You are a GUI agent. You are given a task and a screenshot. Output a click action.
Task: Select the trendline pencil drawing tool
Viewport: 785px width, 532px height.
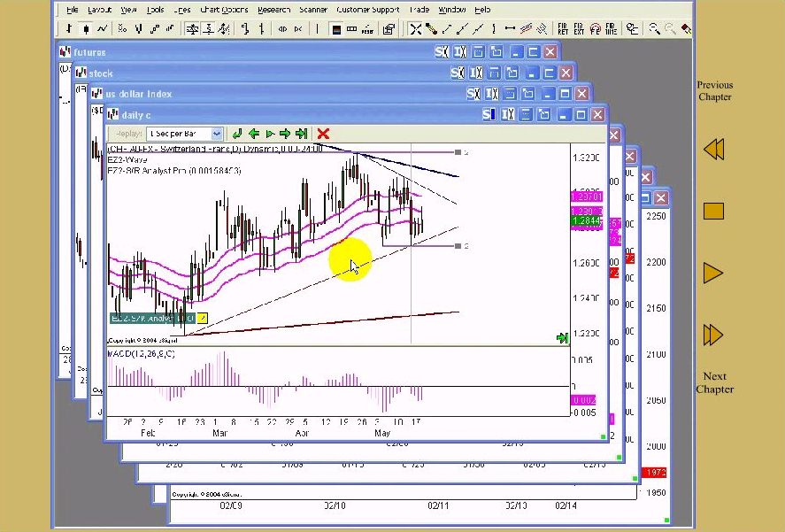click(x=434, y=29)
